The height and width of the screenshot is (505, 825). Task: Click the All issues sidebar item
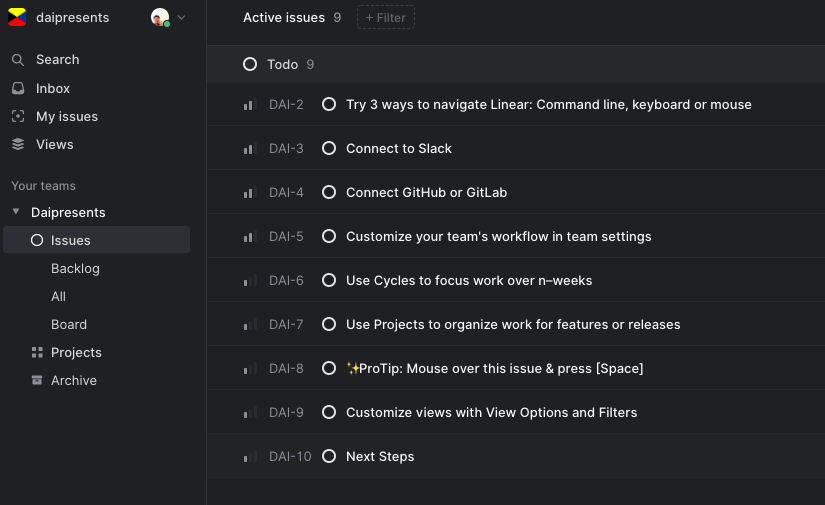(59, 297)
